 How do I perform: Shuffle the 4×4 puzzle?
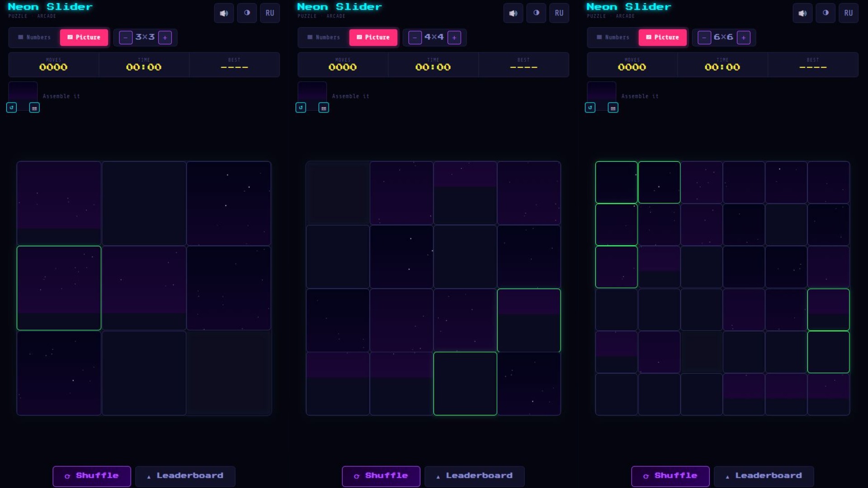[381, 476]
